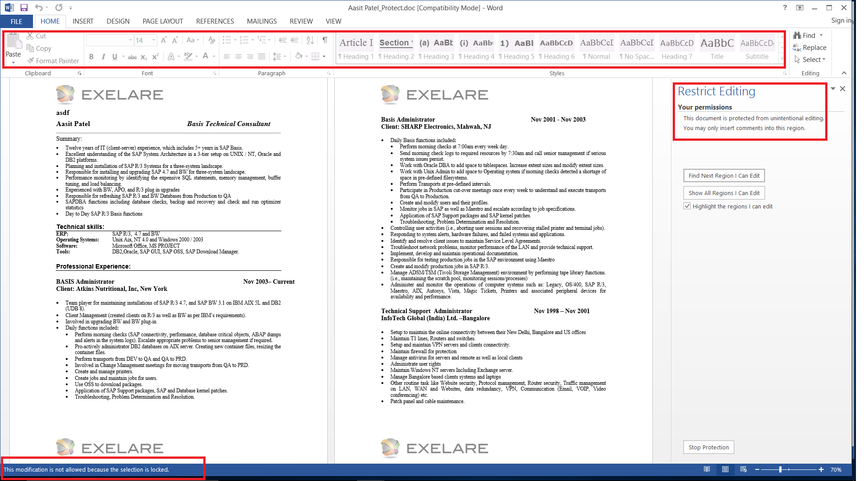
Task: Switch to Read Mode view icon in status bar
Action: coord(707,469)
